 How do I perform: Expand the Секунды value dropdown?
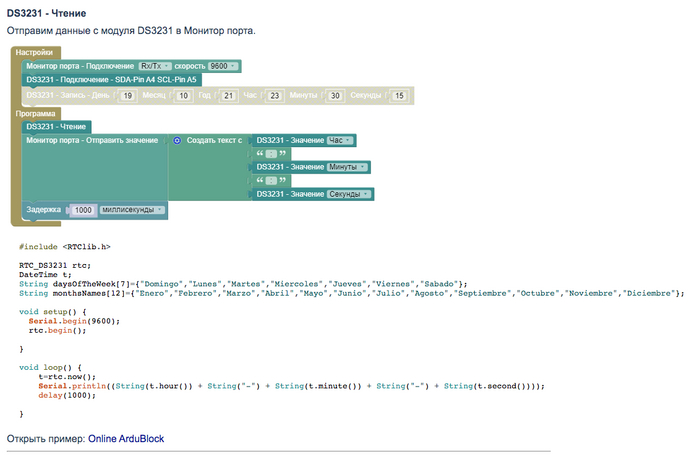pyautogui.click(x=350, y=194)
